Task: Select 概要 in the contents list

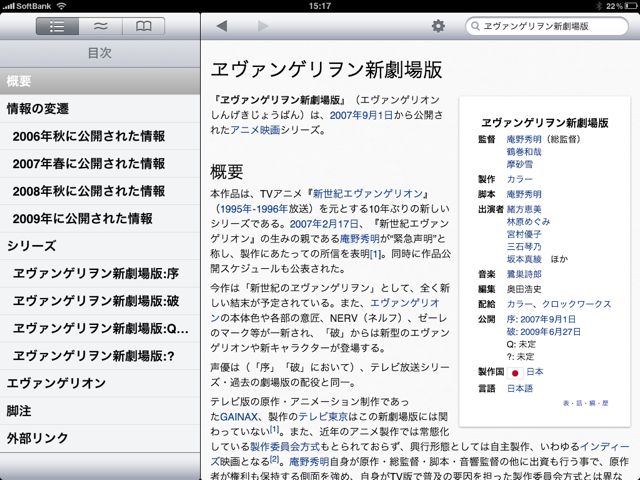Action: pyautogui.click(x=100, y=81)
